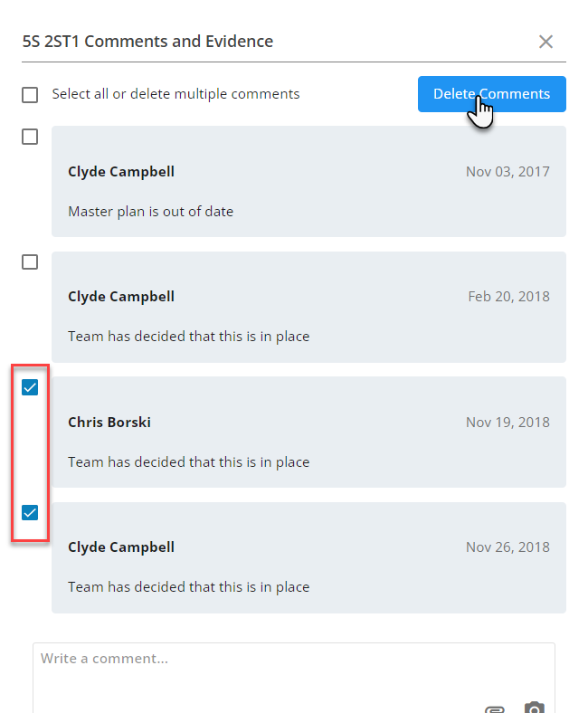Deselect the Nov 26, 2018 comment checkbox
The height and width of the screenshot is (713, 588).
point(30,512)
